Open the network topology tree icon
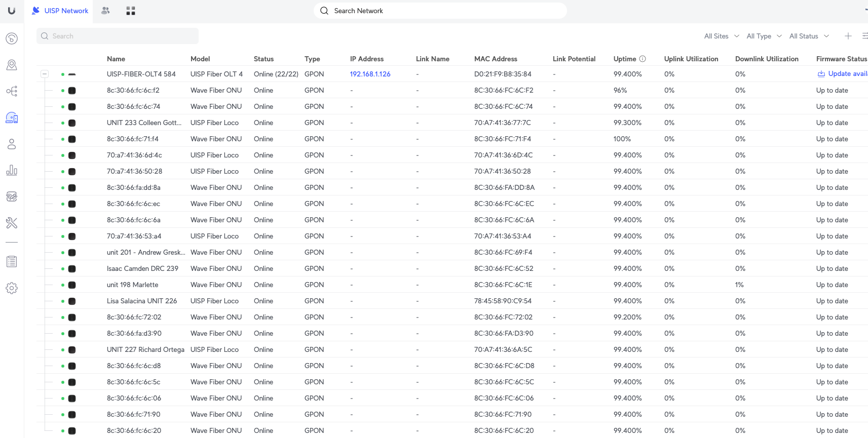Viewport: 868px width, 438px height. (12, 91)
